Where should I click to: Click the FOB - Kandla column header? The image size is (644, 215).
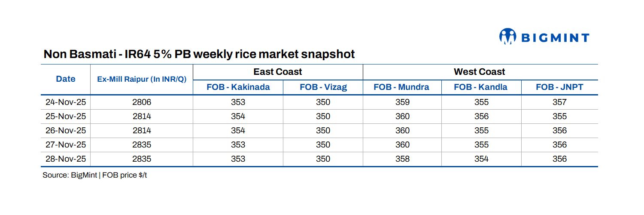480,87
